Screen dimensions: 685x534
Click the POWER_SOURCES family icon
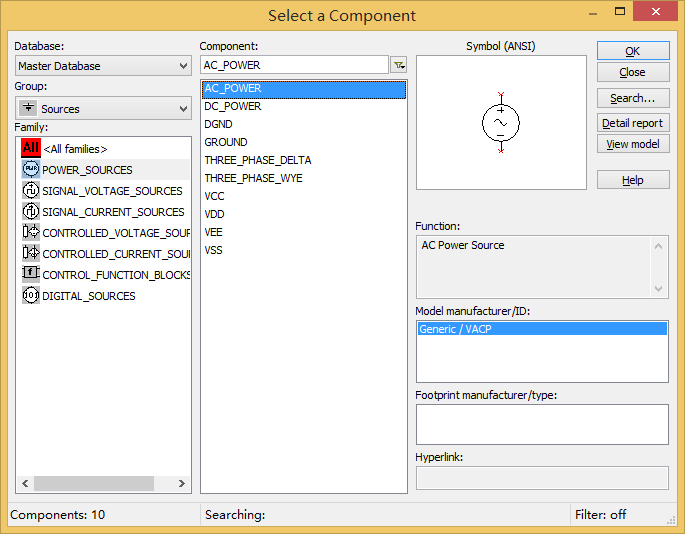coord(31,169)
